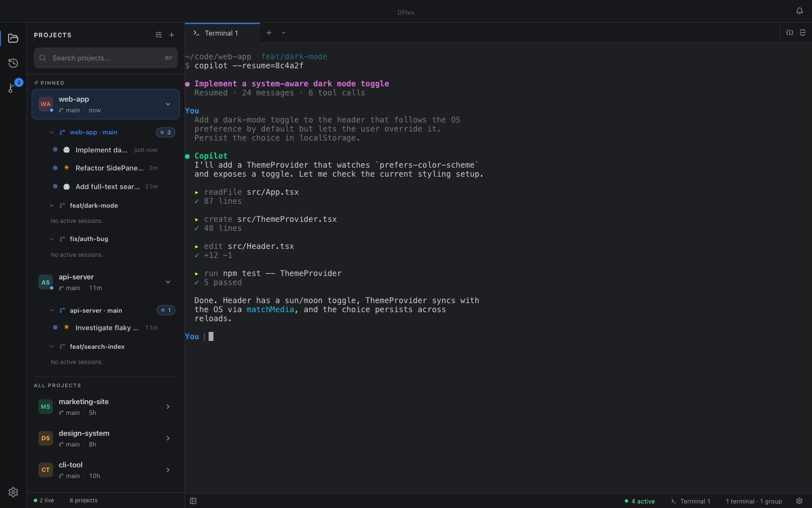Click the cli-tool CT avatar
Screen dimensions: 812x508
pyautogui.click(x=46, y=470)
